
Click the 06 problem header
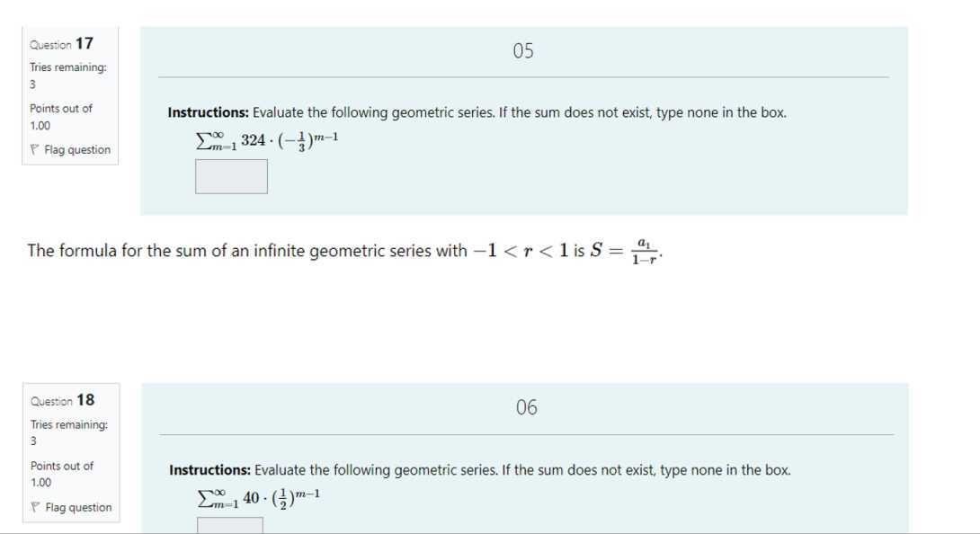pyautogui.click(x=527, y=408)
